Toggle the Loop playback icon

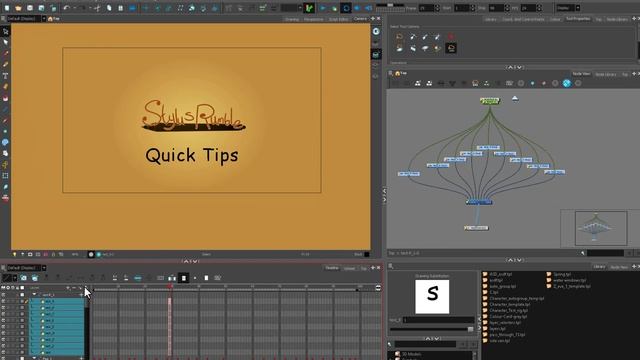coord(346,8)
